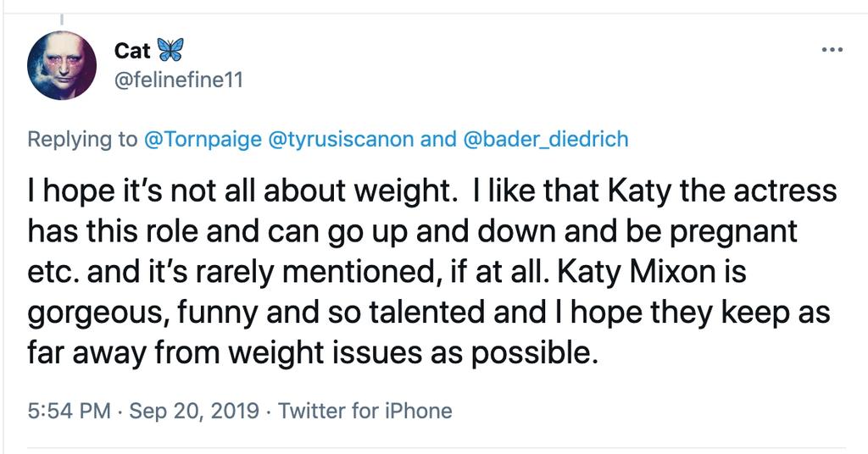The width and height of the screenshot is (868, 454).
Task: Click the blue butterfly emoji beside Cat
Action: tap(171, 50)
